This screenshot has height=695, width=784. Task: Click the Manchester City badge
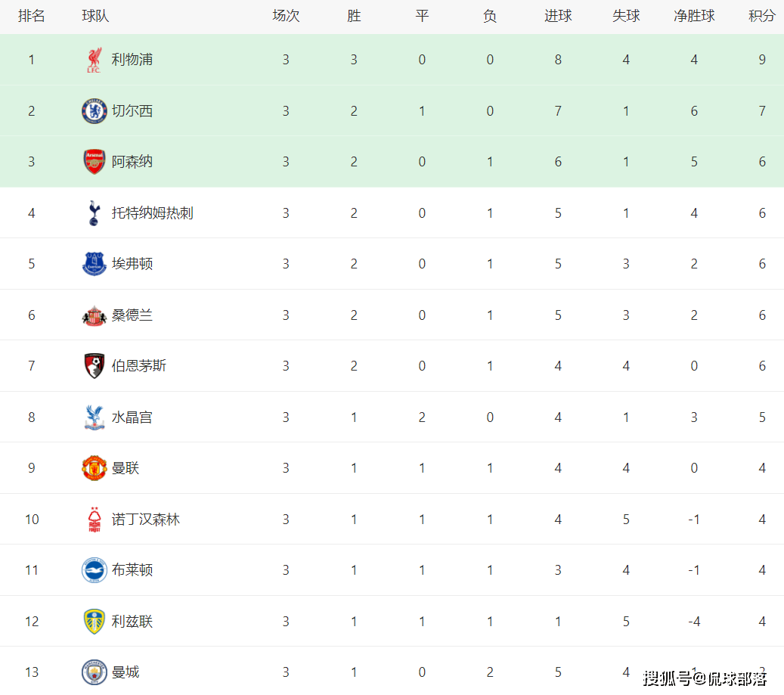94,672
